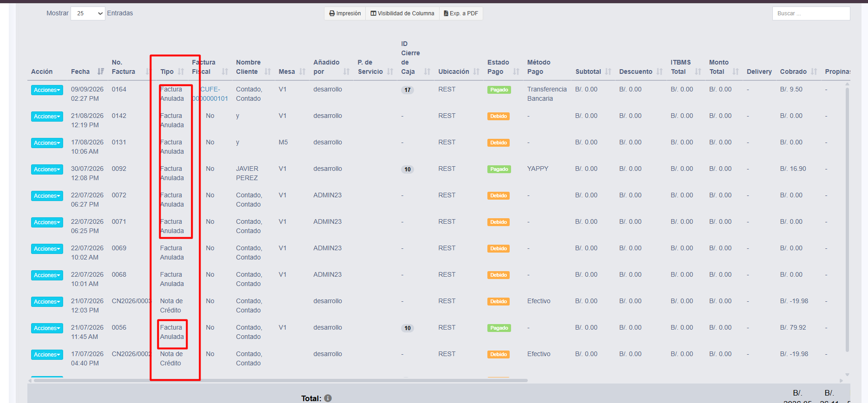868x403 pixels.
Task: Open Acciones dropdown for invoice 0131
Action: point(47,143)
